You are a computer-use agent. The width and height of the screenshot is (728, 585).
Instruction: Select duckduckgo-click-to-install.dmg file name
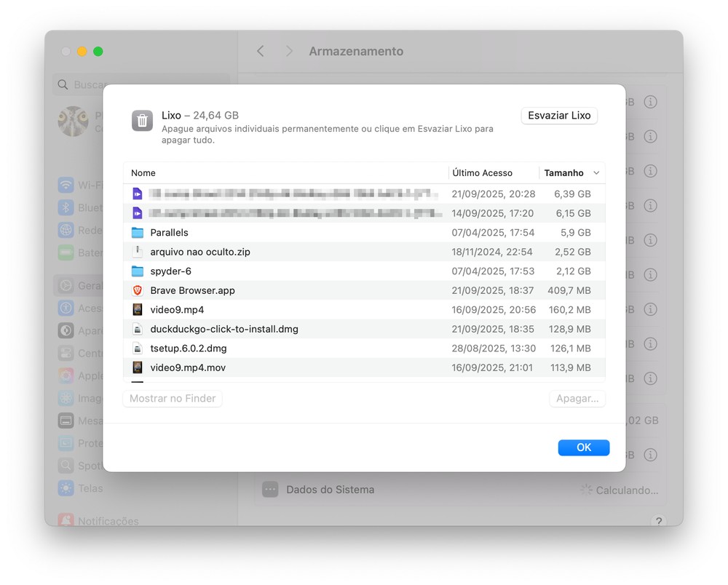(223, 329)
